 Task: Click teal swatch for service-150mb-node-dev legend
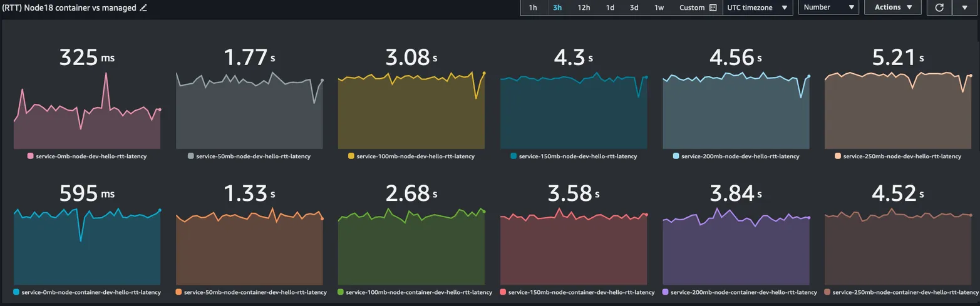coord(514,156)
